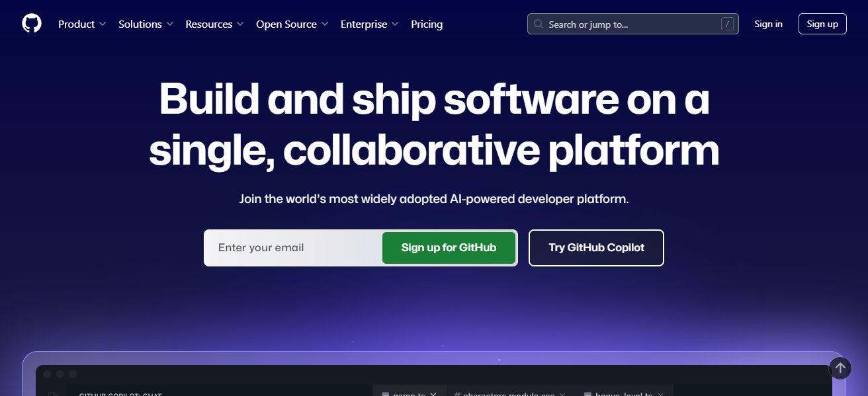Click the back-to-top arrow icon
The width and height of the screenshot is (868, 396).
(840, 368)
